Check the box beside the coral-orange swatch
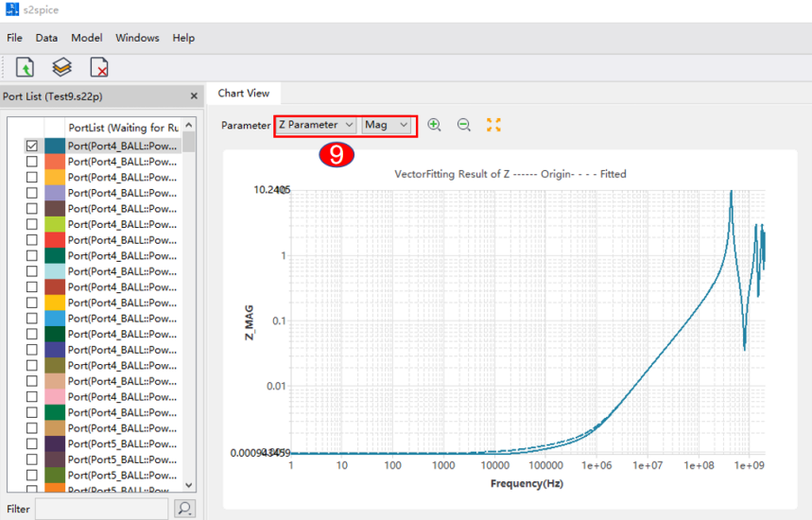The width and height of the screenshot is (812, 520). 32,162
